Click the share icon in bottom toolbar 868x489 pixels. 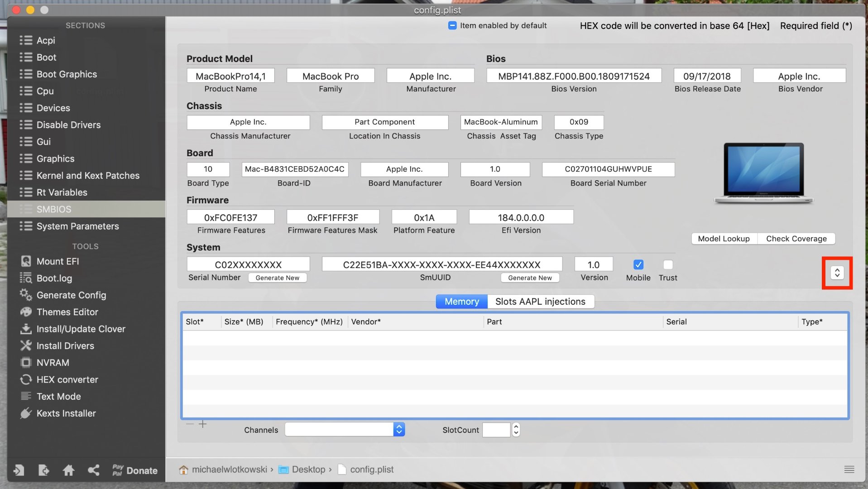[x=93, y=470]
